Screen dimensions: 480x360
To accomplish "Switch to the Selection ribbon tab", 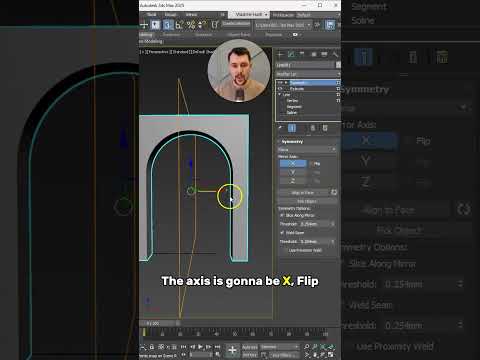I will click(x=204, y=35).
